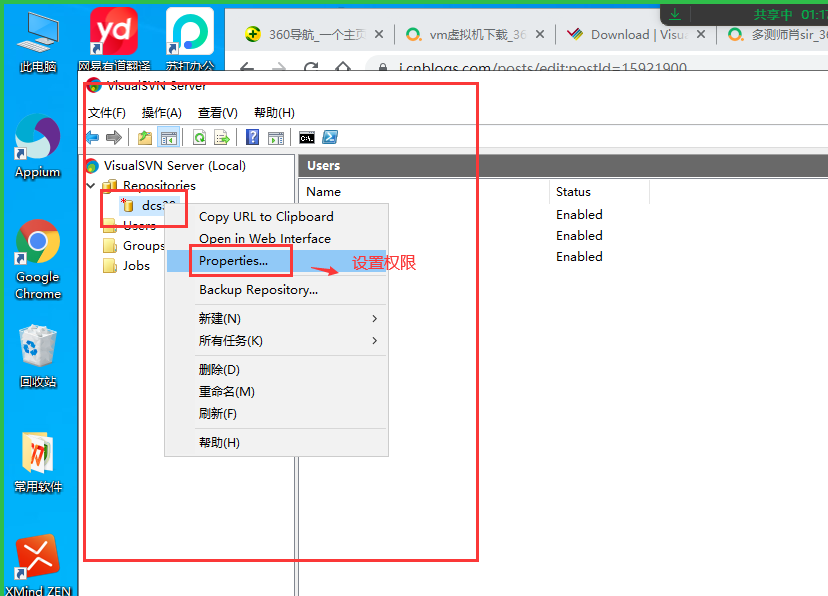Open the 查看(V) menu
The image size is (828, 596).
pyautogui.click(x=218, y=112)
